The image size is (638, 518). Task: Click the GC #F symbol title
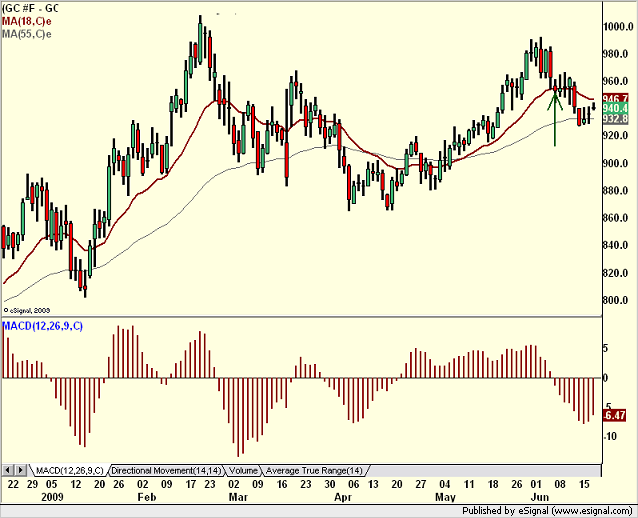point(31,8)
